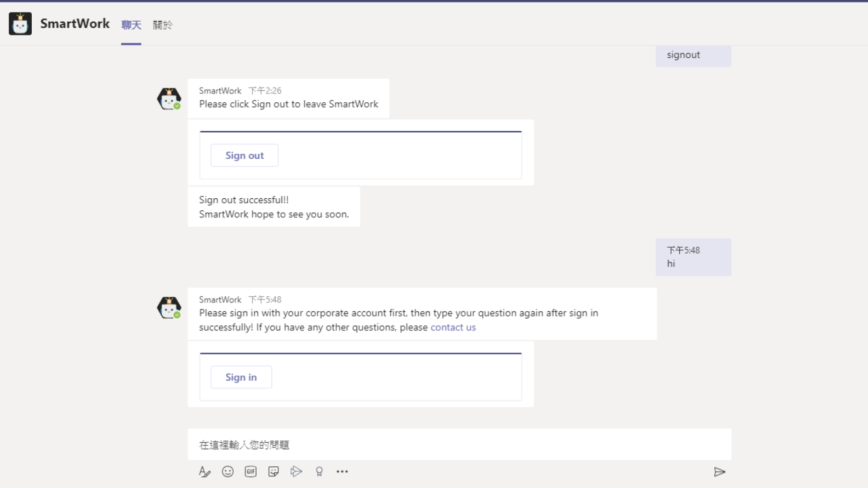Image resolution: width=868 pixels, height=488 pixels.
Task: Open the text Format options icon
Action: [x=204, y=471]
